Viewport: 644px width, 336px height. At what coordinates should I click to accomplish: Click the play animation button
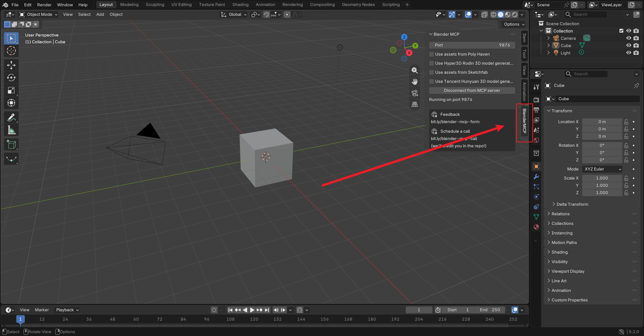point(252,310)
